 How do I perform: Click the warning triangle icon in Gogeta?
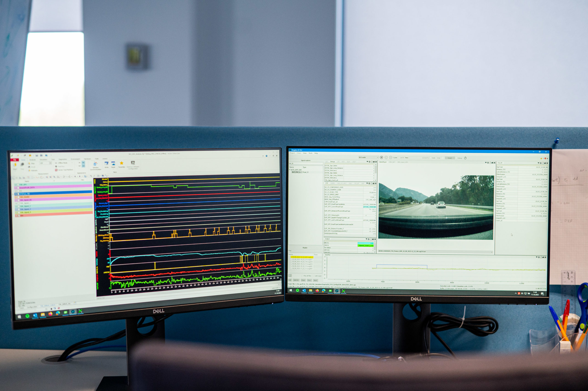click(541, 159)
